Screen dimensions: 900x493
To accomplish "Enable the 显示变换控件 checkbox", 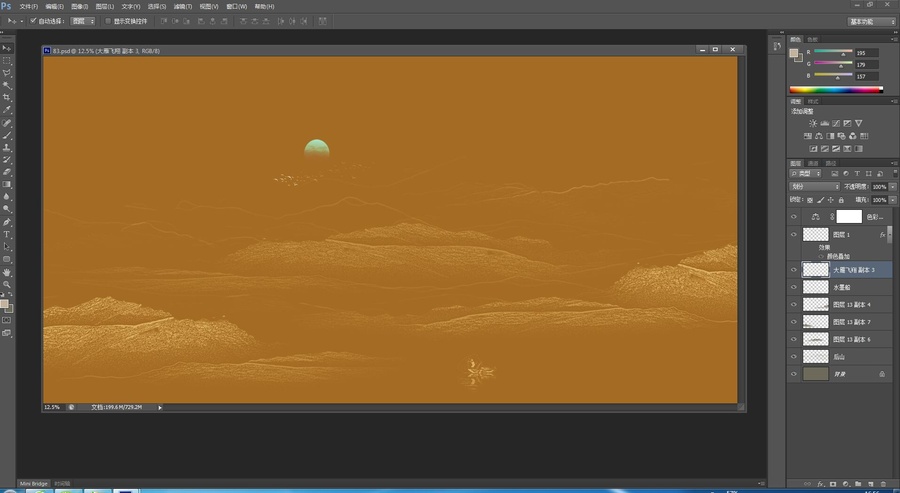I will point(108,21).
